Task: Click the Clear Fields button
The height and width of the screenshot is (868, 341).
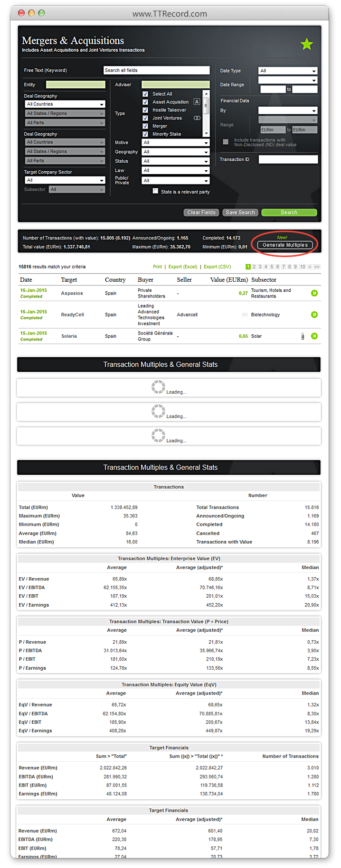Action: [201, 212]
